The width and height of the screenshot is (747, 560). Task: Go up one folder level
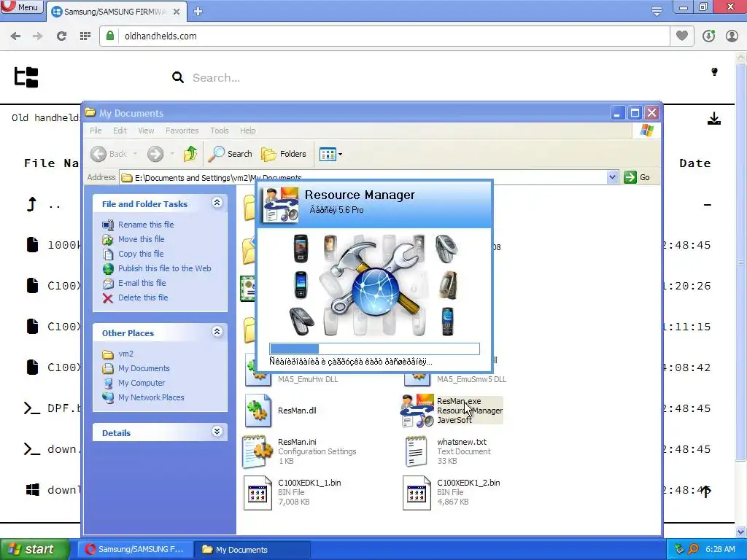tap(190, 154)
